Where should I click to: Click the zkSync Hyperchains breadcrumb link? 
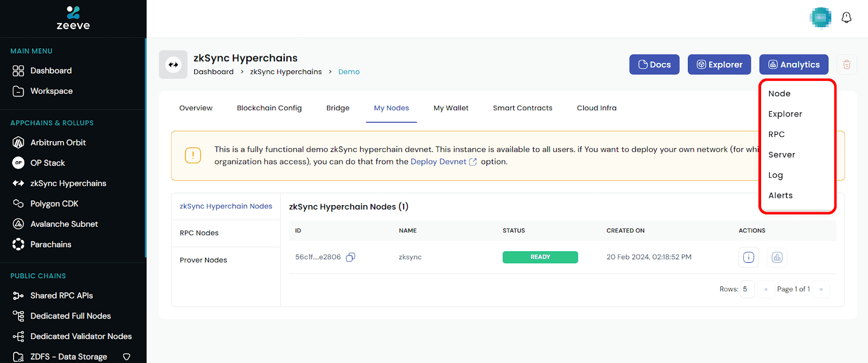(x=286, y=72)
